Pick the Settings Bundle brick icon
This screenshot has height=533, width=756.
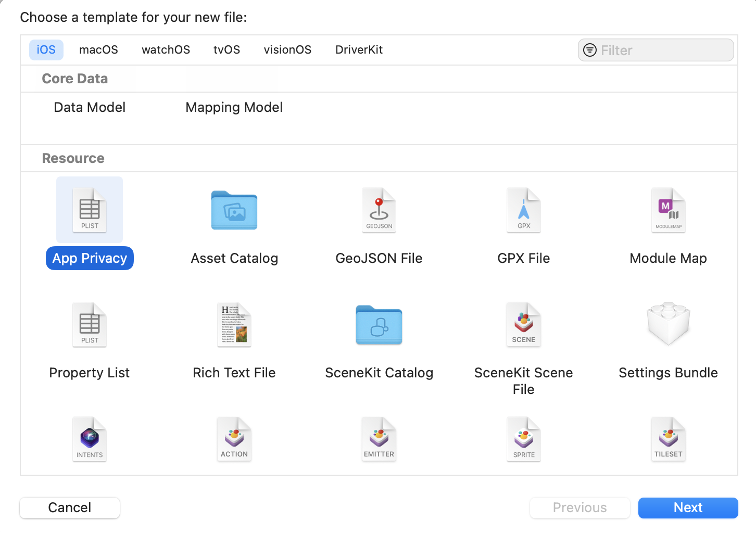(669, 324)
